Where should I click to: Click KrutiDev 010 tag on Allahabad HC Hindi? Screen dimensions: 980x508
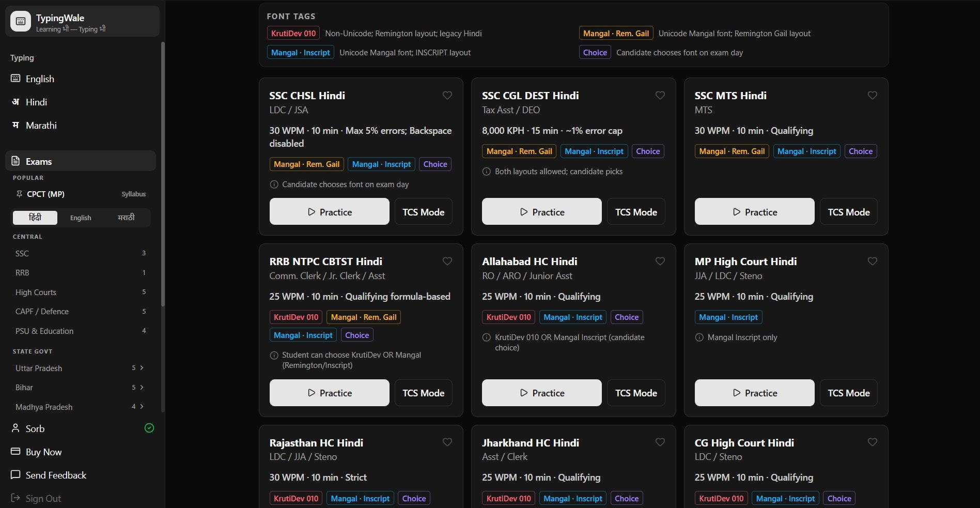[x=509, y=317]
